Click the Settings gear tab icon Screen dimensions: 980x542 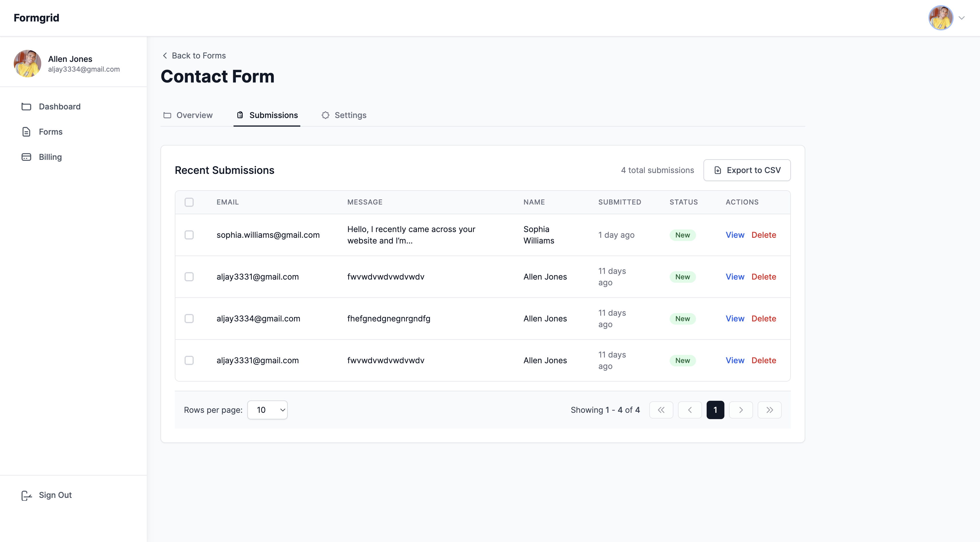click(325, 115)
